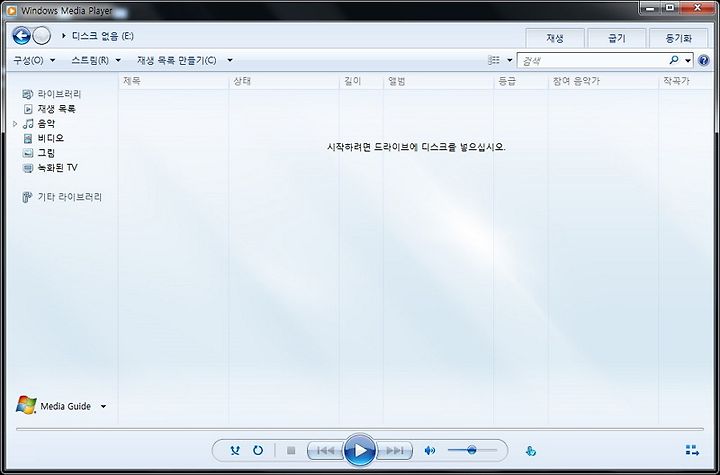The image size is (720, 475).
Task: Click the Back navigation arrow button
Action: pyautogui.click(x=22, y=35)
